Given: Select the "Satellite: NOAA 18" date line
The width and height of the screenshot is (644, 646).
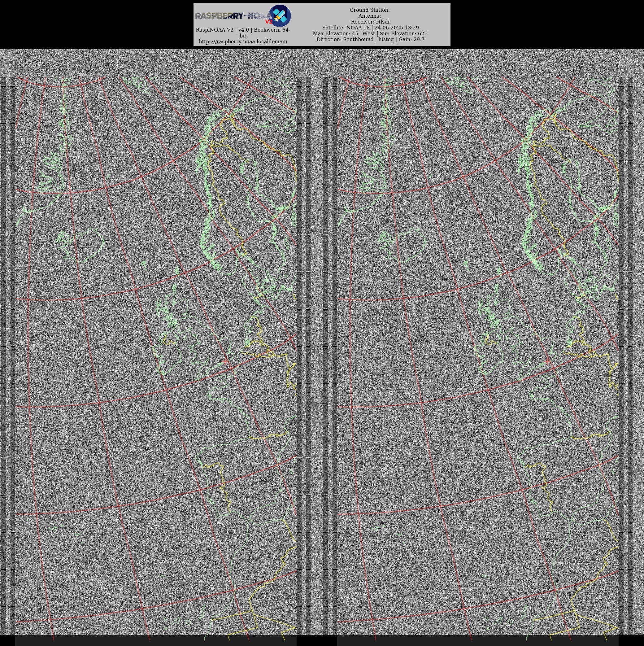Looking at the screenshot, I should click(371, 28).
